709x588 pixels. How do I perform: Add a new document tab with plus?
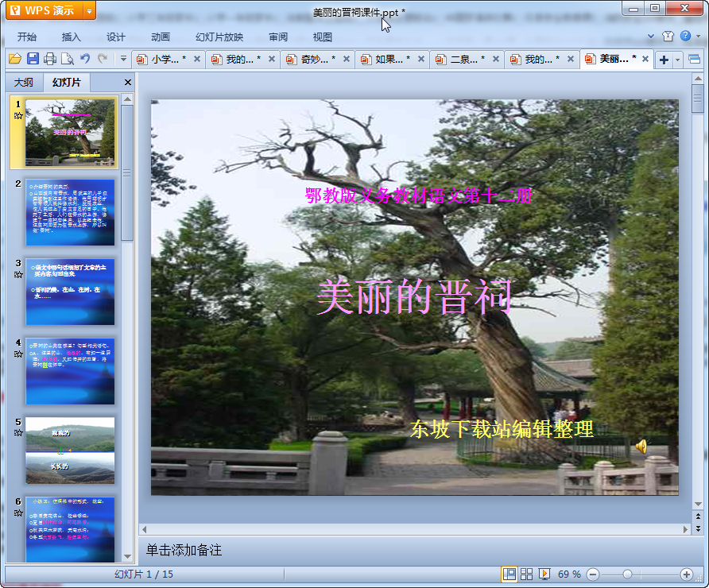click(x=664, y=60)
